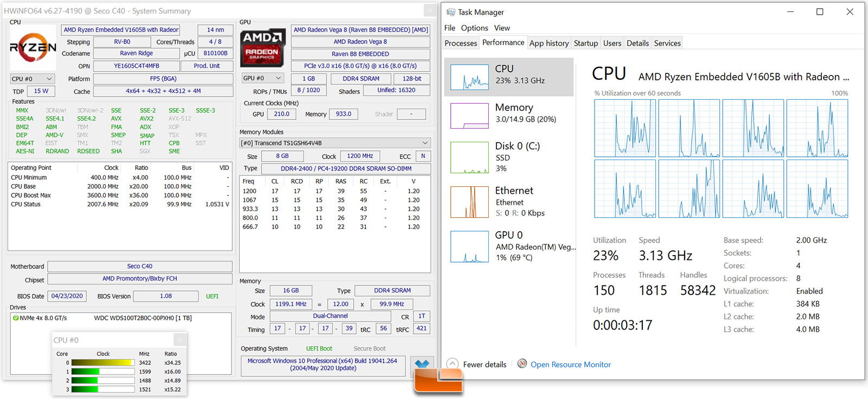Select the Disk 0 (C:) graph thumbnail
The image size is (868, 399).
click(469, 157)
